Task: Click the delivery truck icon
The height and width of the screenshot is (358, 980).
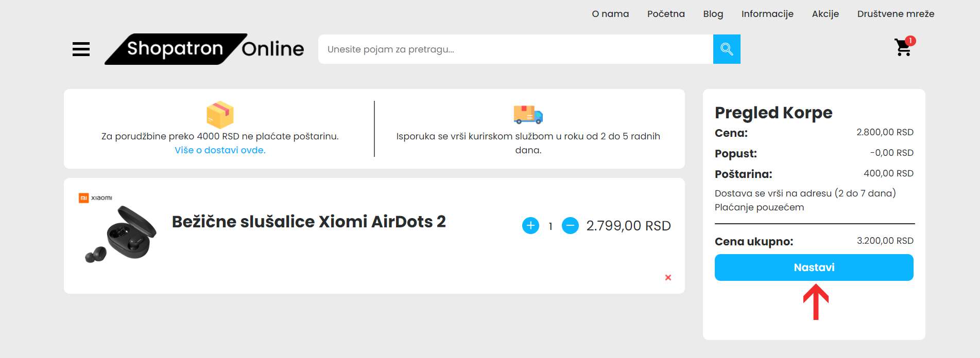Action: coord(528,114)
